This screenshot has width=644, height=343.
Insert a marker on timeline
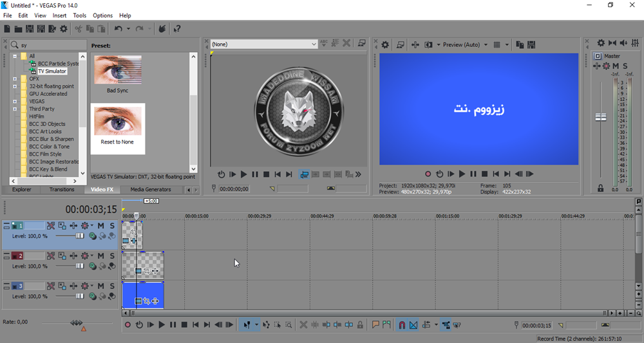point(375,325)
